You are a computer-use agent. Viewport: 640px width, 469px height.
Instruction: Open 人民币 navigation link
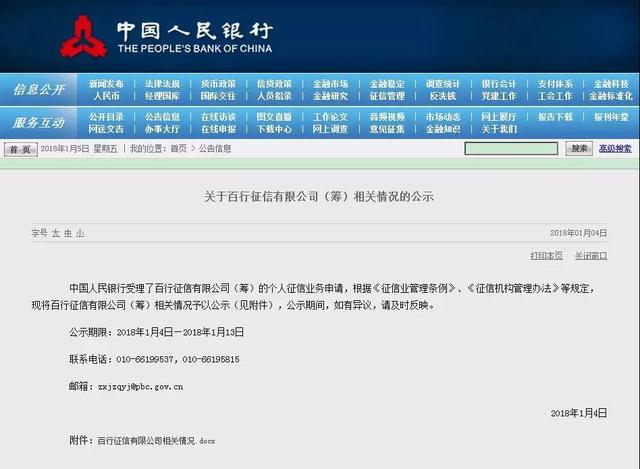(x=106, y=96)
